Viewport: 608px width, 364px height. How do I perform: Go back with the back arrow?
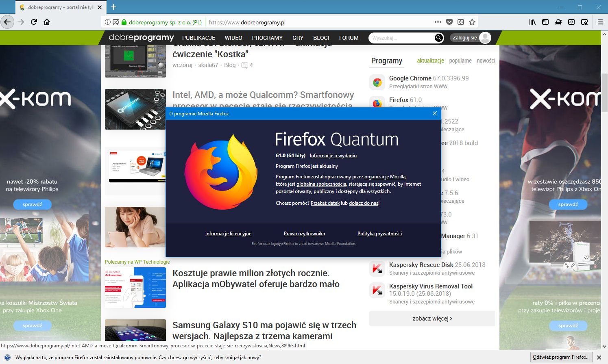(8, 22)
